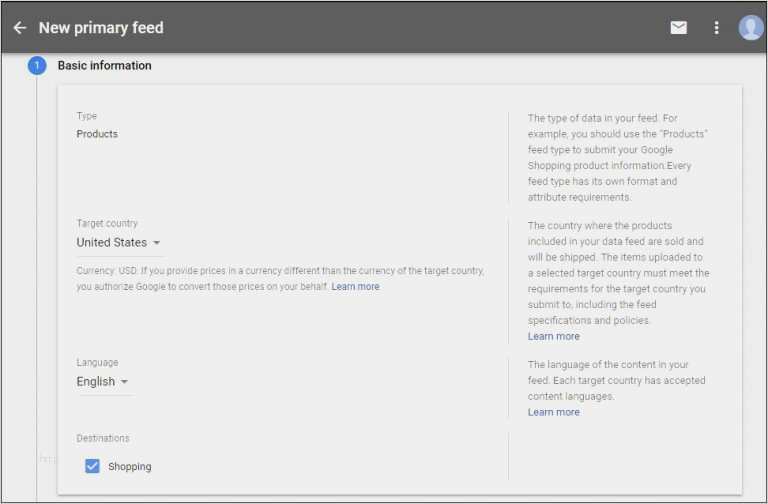Uncheck the Shopping destination checkbox
768x504 pixels.
coord(92,466)
